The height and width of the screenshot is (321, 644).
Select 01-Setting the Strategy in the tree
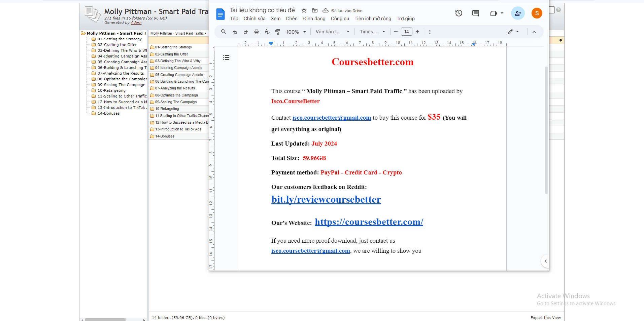120,39
